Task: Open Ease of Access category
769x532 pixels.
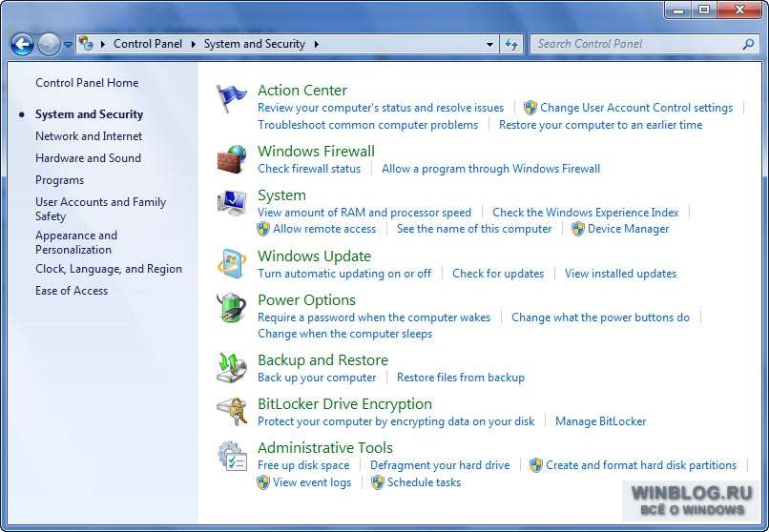Action: [x=72, y=291]
